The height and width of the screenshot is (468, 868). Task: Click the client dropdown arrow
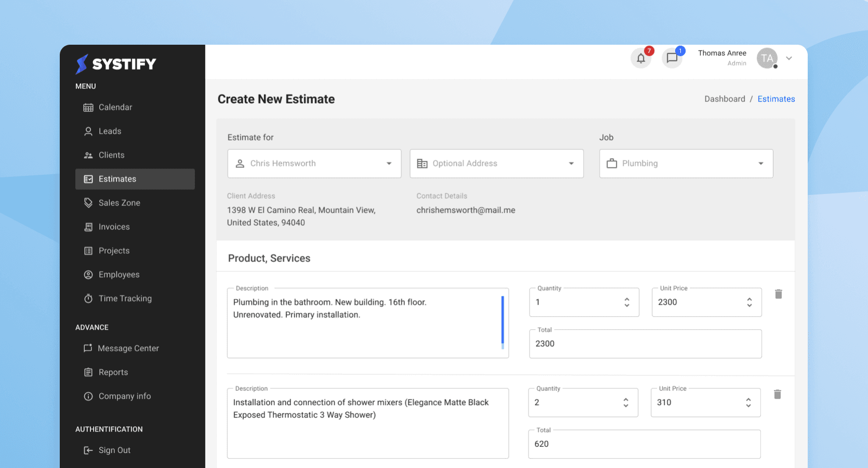tap(389, 164)
